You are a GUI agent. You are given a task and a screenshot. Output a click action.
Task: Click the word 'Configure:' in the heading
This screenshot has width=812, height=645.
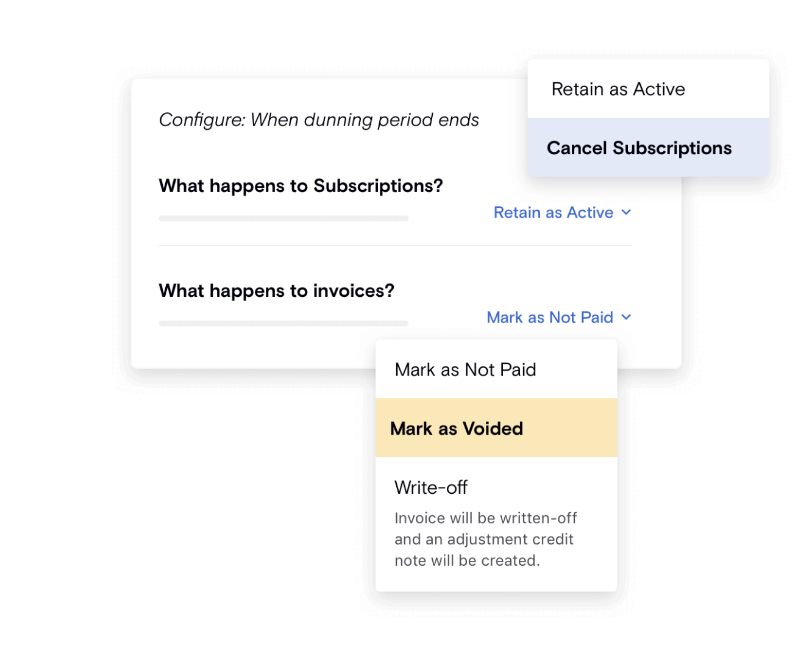202,120
